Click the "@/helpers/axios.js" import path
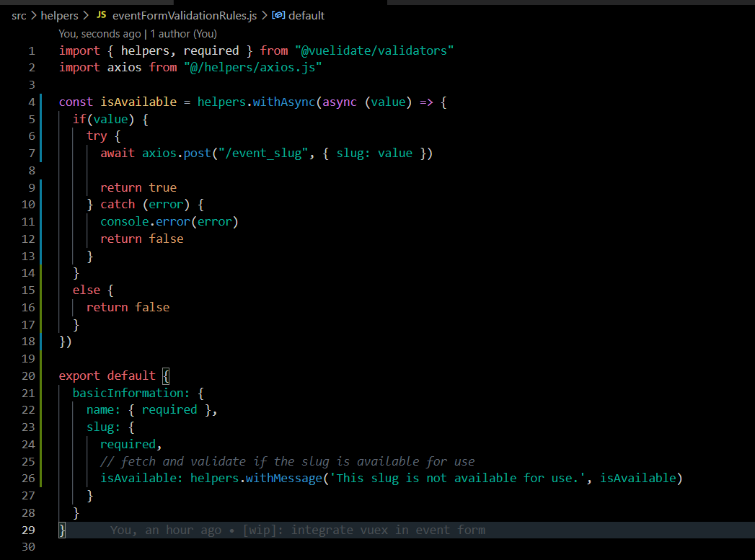The width and height of the screenshot is (755, 560). click(x=253, y=67)
